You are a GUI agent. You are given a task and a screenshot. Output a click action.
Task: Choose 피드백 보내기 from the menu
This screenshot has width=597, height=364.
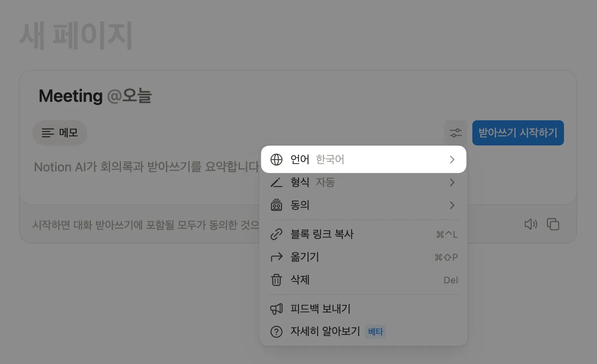coord(363,309)
